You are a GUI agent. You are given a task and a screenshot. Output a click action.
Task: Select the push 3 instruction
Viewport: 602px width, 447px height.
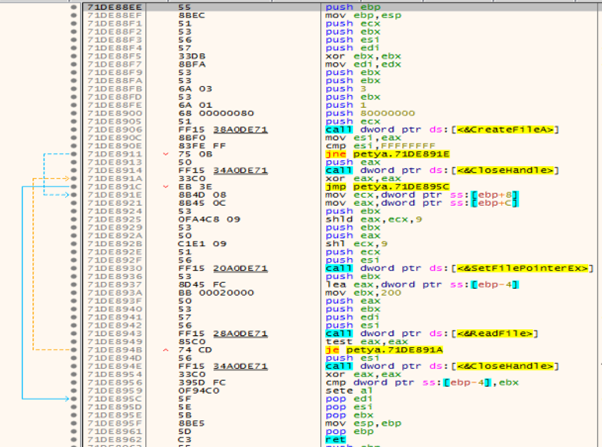(x=346, y=89)
